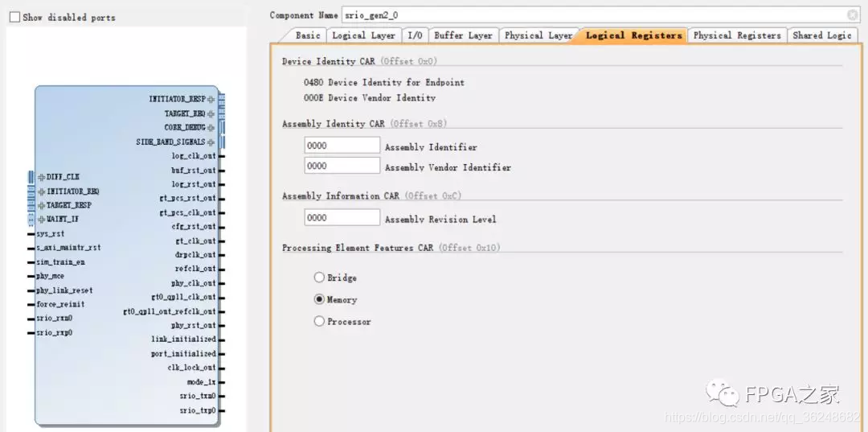Click the Assembly Vendor Identifier input field

click(x=342, y=166)
